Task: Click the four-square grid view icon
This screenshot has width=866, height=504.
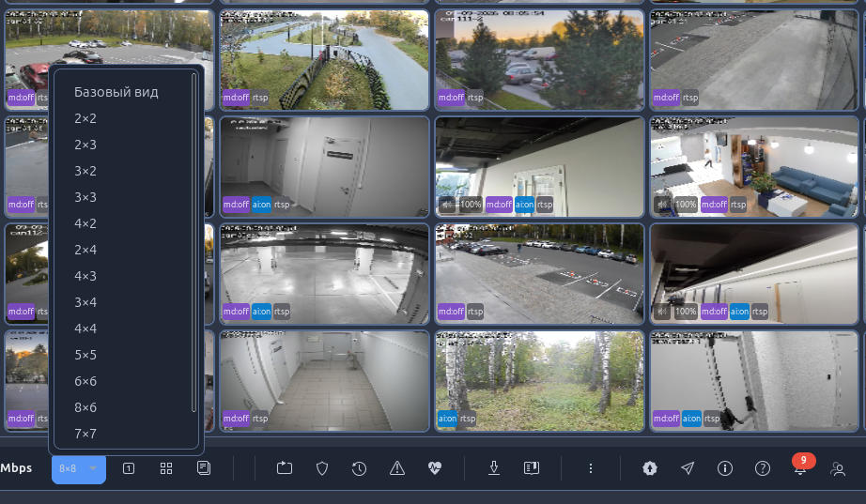Action: (x=165, y=468)
